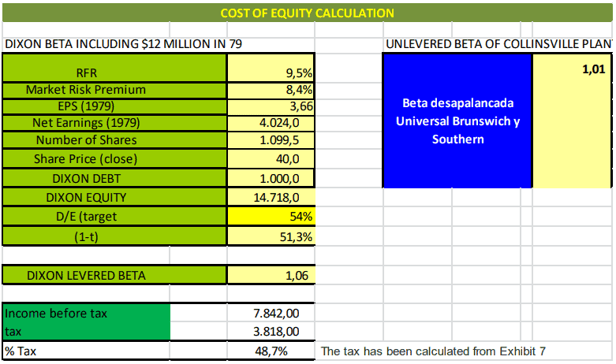Click the 8,4% market risk premium value
The width and height of the screenshot is (616, 364).
pos(271,91)
